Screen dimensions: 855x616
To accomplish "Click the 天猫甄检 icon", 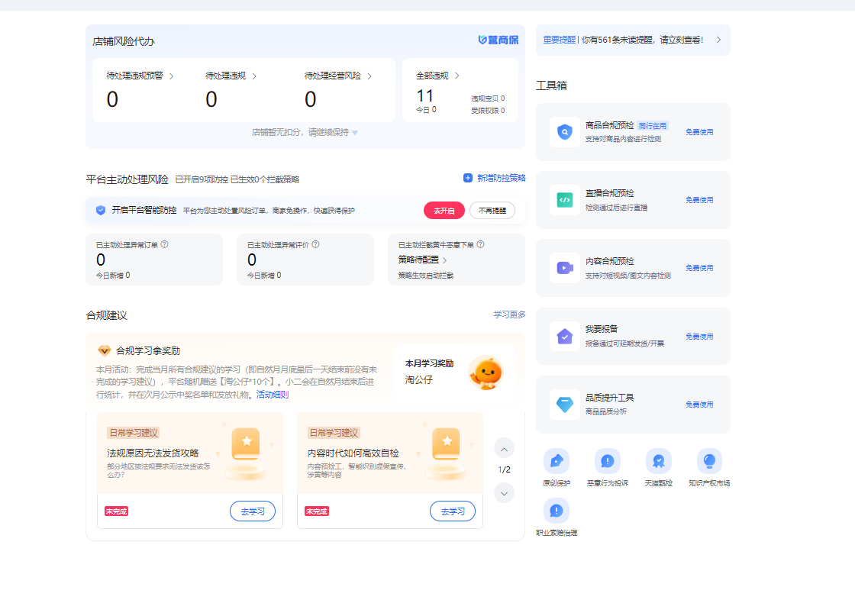I will pos(659,461).
